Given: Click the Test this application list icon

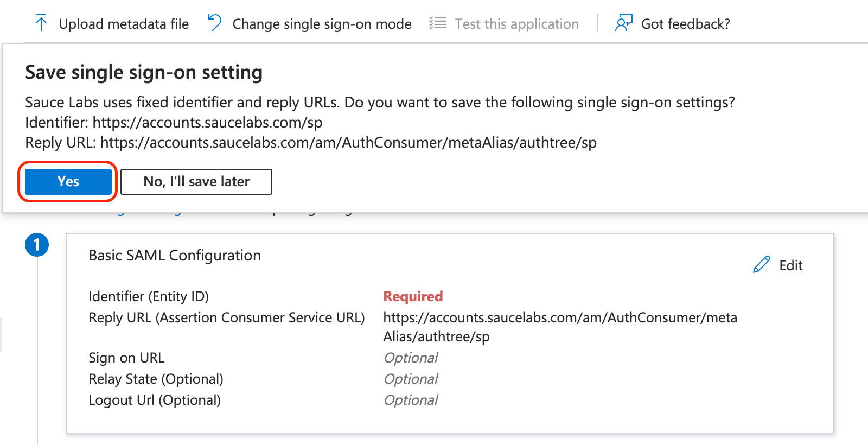Looking at the screenshot, I should pos(437,23).
